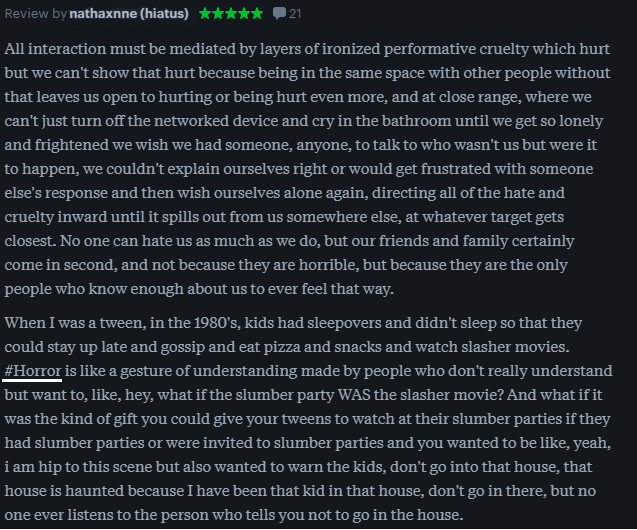
Task: Click the 21 comments count
Action: tap(295, 14)
